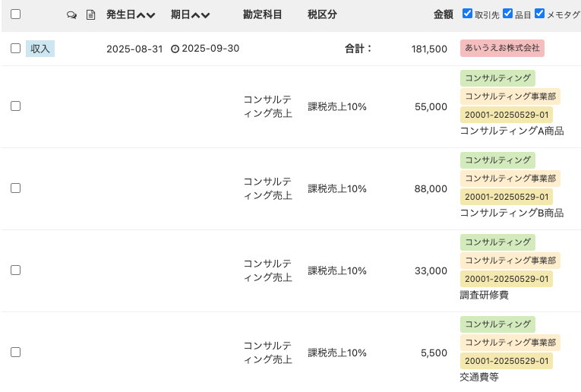Click green コンサルティング tag in 88,000 row
This screenshot has width=581, height=392.
[x=497, y=160]
